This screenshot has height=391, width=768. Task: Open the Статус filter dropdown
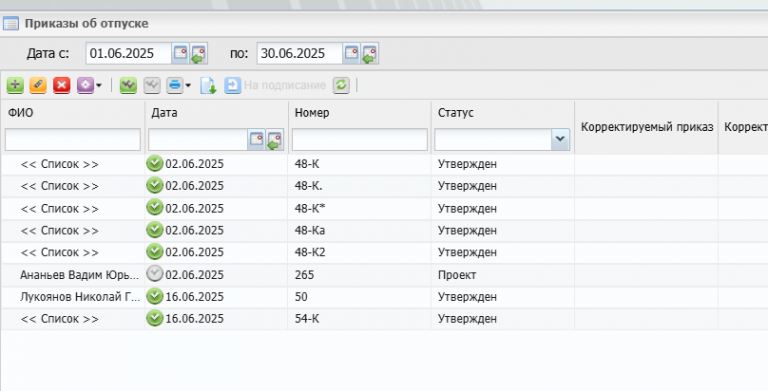[x=560, y=140]
